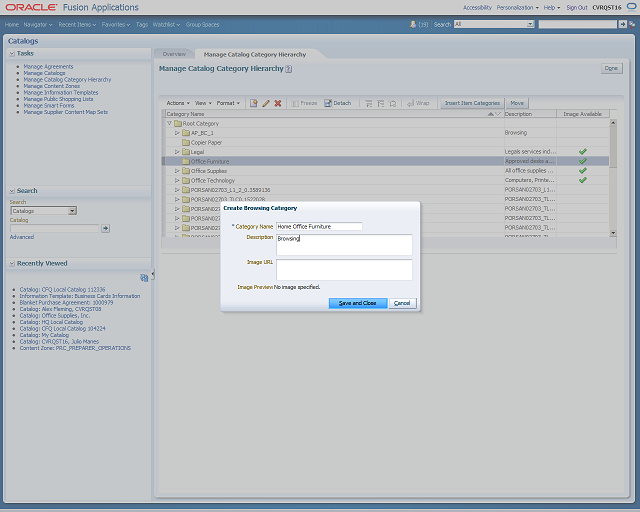The width and height of the screenshot is (640, 512).
Task: Expand the Office Technology category
Action: pos(177,180)
